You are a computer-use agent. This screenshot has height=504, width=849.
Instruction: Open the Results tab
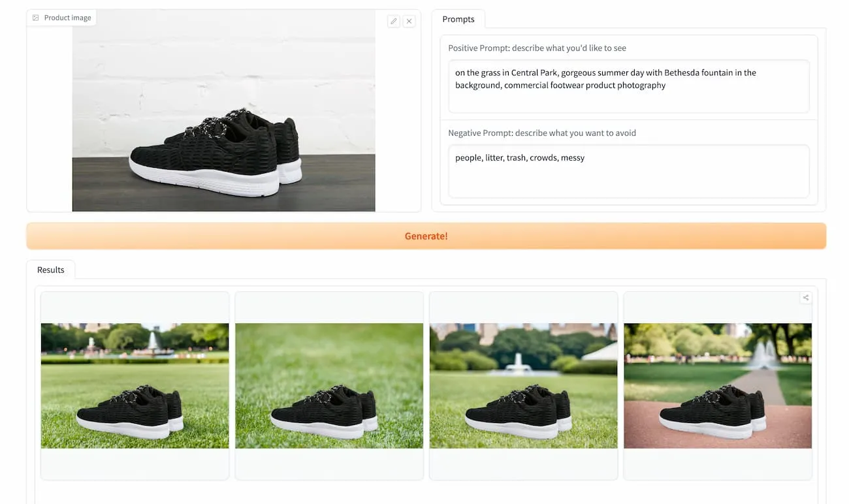point(51,270)
